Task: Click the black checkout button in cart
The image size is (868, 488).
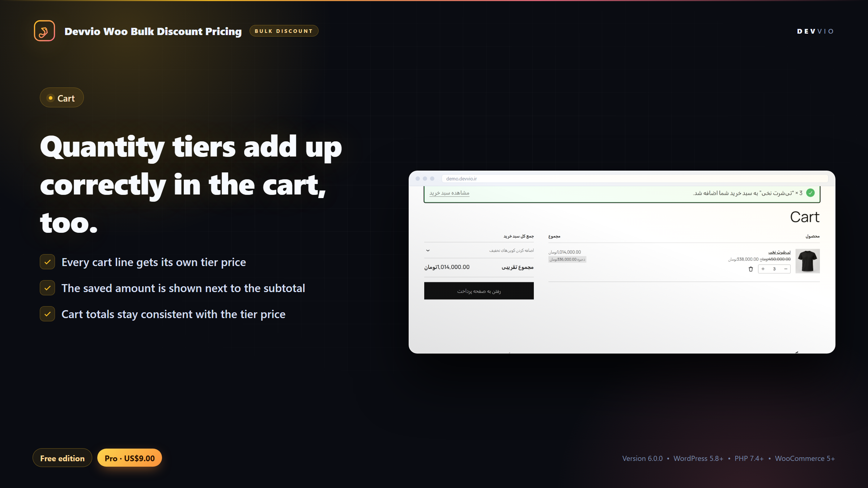Action: (479, 291)
